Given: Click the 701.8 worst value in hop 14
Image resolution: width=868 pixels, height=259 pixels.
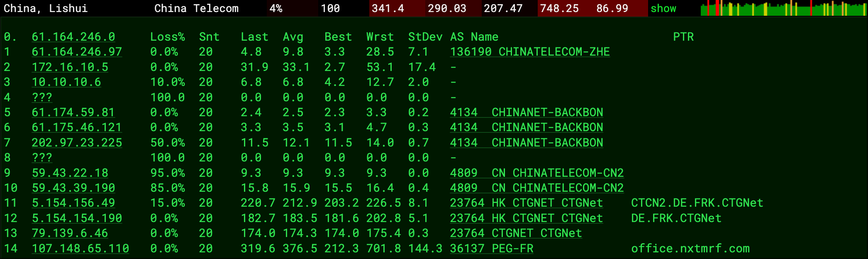Looking at the screenshot, I should click(383, 249).
